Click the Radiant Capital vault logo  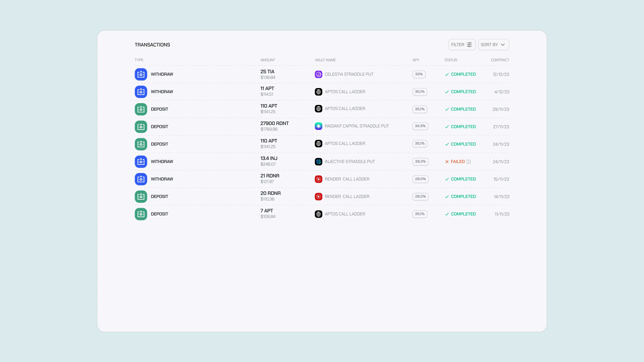click(318, 126)
